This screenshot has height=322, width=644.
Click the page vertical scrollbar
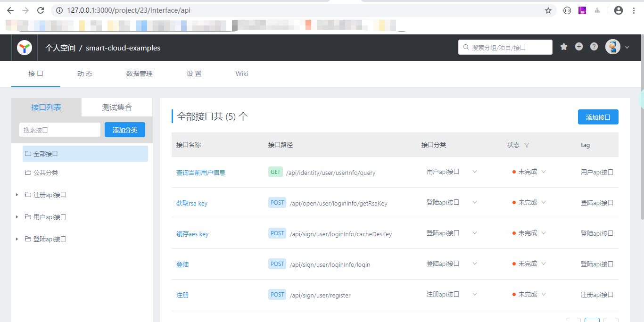point(642,127)
